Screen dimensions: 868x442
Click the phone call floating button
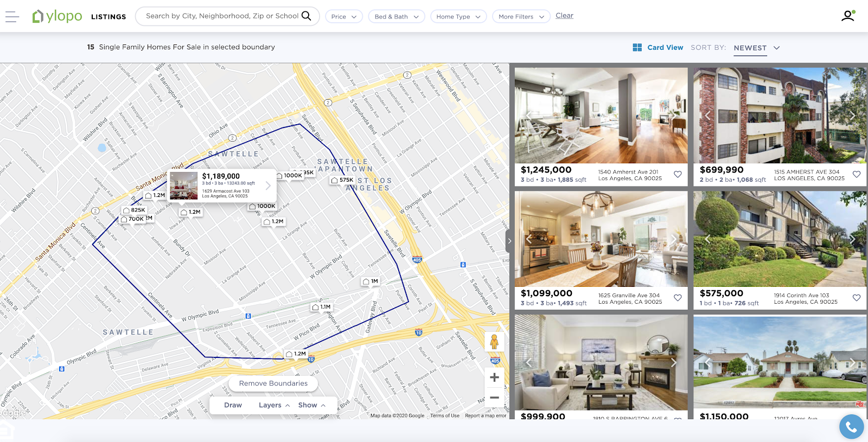851,427
